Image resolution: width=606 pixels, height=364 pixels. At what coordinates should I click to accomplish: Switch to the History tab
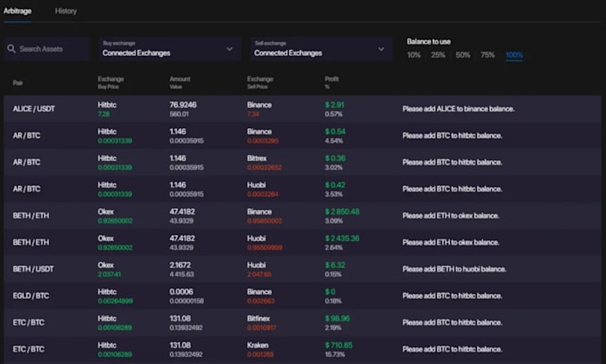pyautogui.click(x=65, y=12)
